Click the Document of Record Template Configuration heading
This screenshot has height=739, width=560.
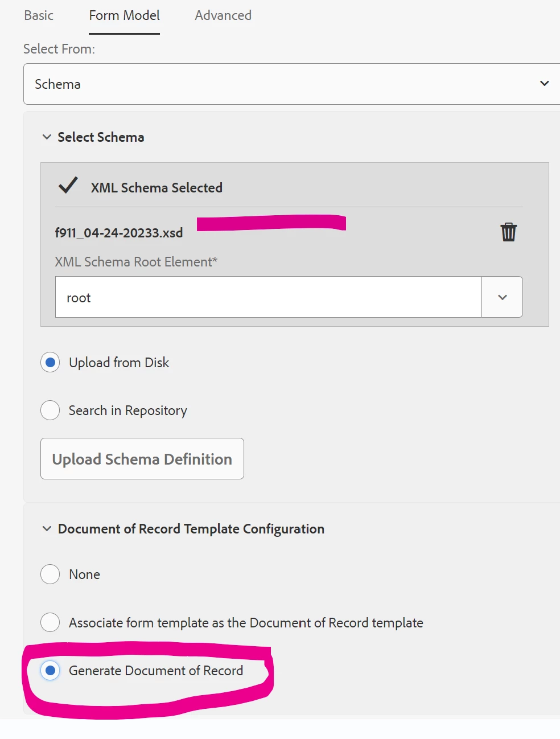pos(191,529)
